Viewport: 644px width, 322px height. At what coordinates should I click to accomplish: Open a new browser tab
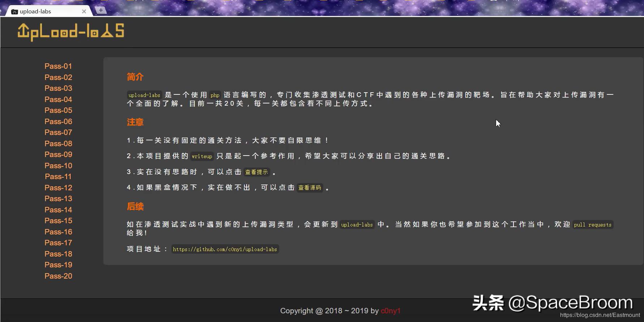point(101,10)
